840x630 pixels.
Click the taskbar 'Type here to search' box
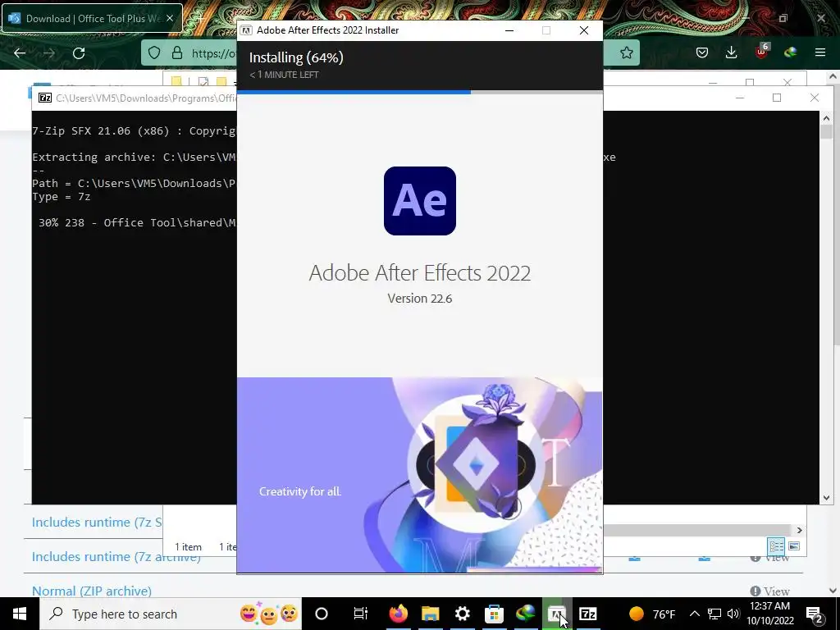(x=171, y=614)
